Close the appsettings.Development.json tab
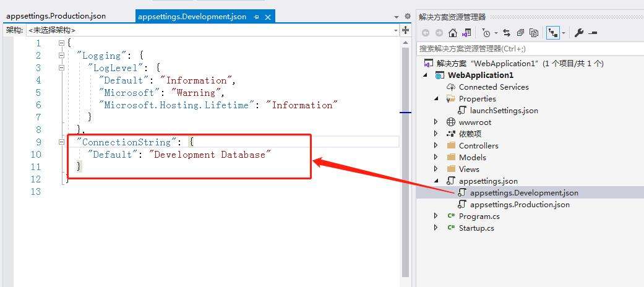The width and height of the screenshot is (644, 287). pos(267,17)
